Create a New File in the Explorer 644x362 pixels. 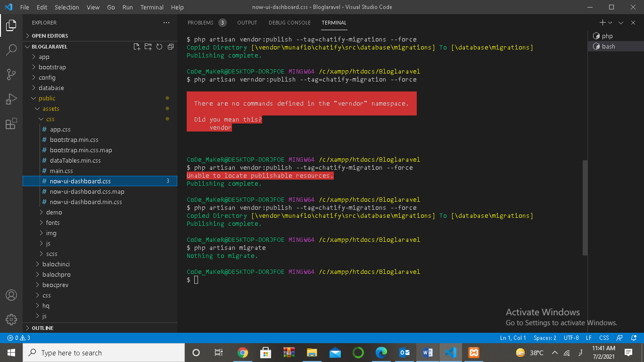coord(137,46)
